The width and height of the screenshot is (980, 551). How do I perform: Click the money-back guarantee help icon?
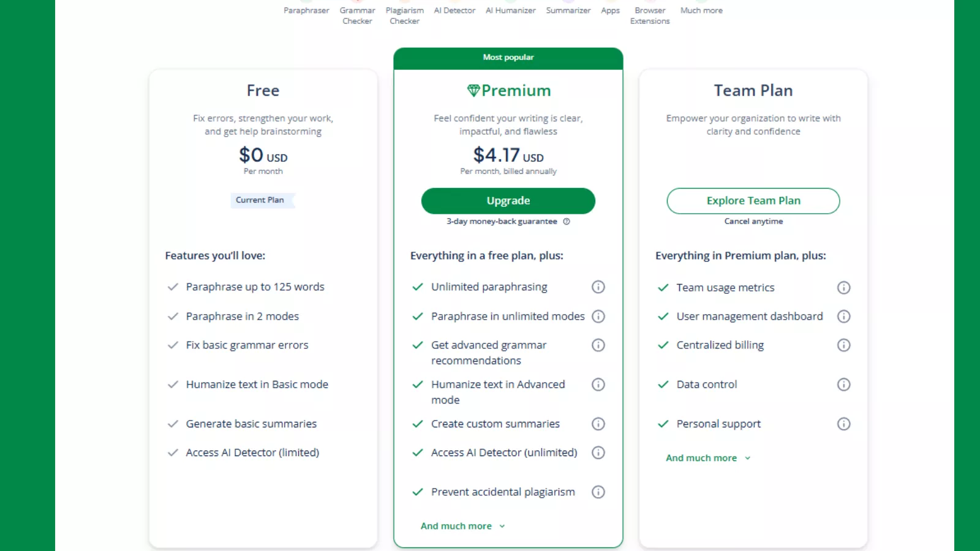pyautogui.click(x=565, y=222)
